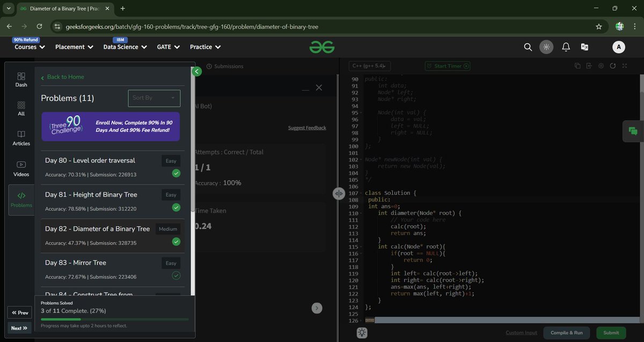Click the green chat bubble widget

(633, 131)
